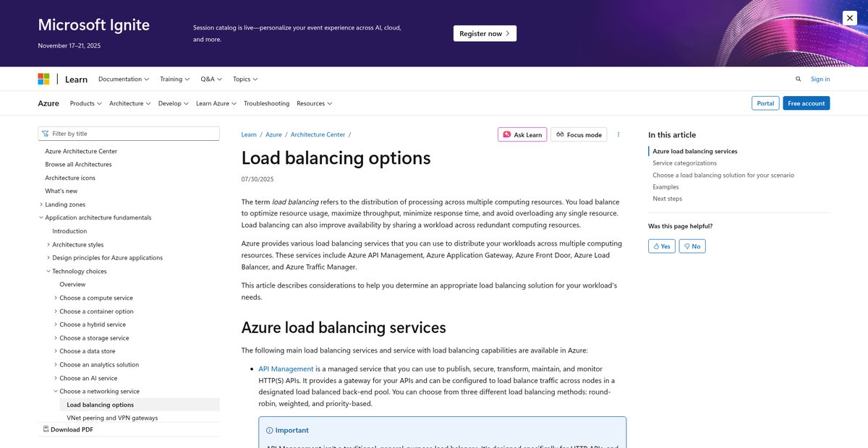Jump to Azure load balancing services
The width and height of the screenshot is (868, 448).
coord(695,151)
